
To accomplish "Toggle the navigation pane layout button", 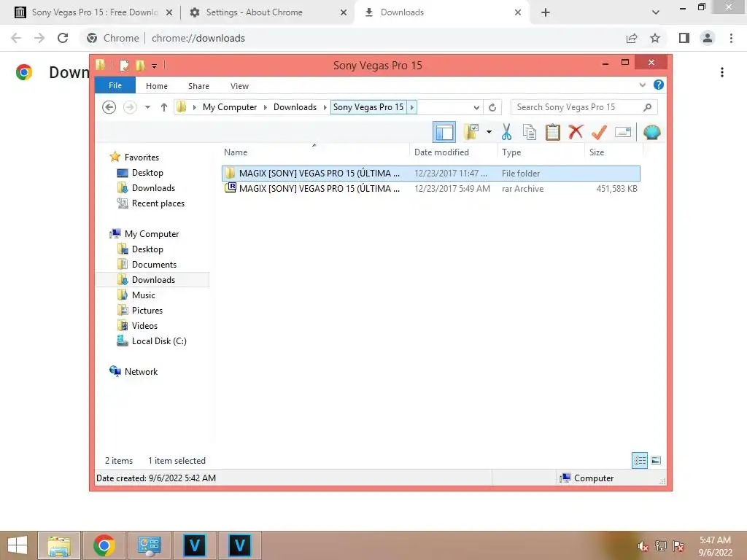I will (x=444, y=133).
